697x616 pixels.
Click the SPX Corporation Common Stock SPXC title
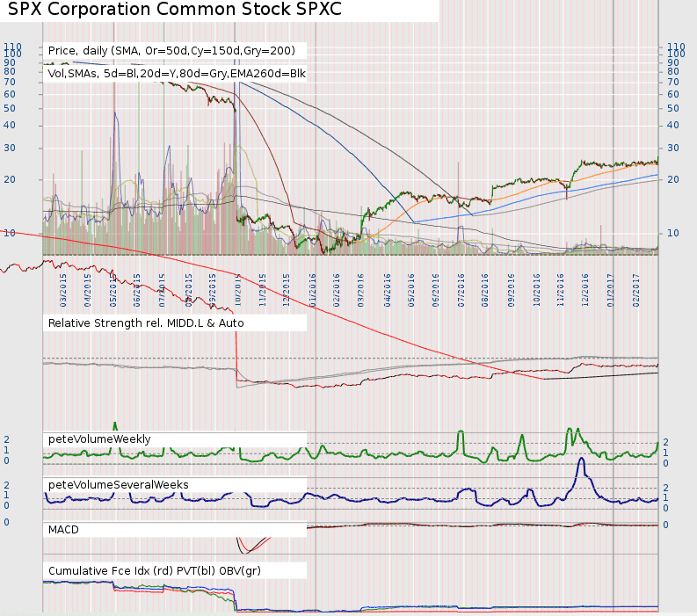tap(175, 9)
